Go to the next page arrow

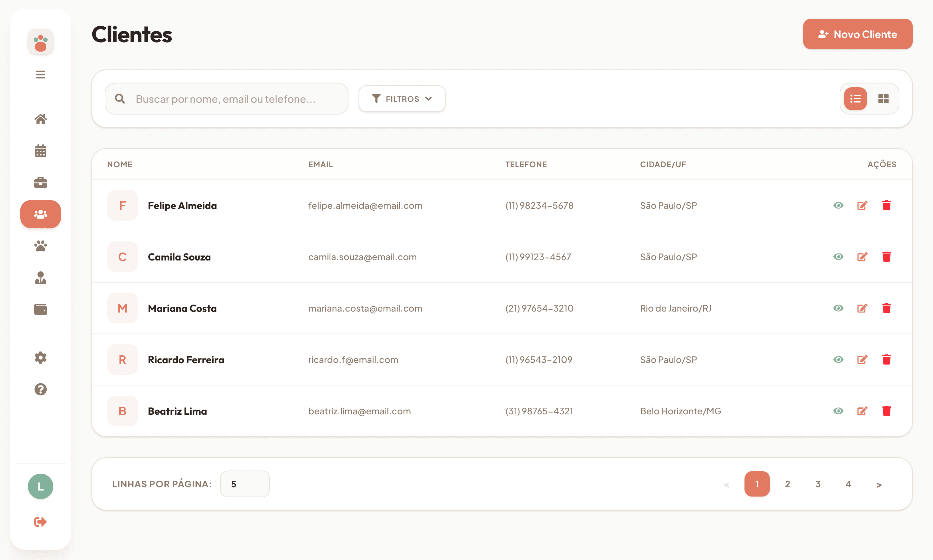879,484
